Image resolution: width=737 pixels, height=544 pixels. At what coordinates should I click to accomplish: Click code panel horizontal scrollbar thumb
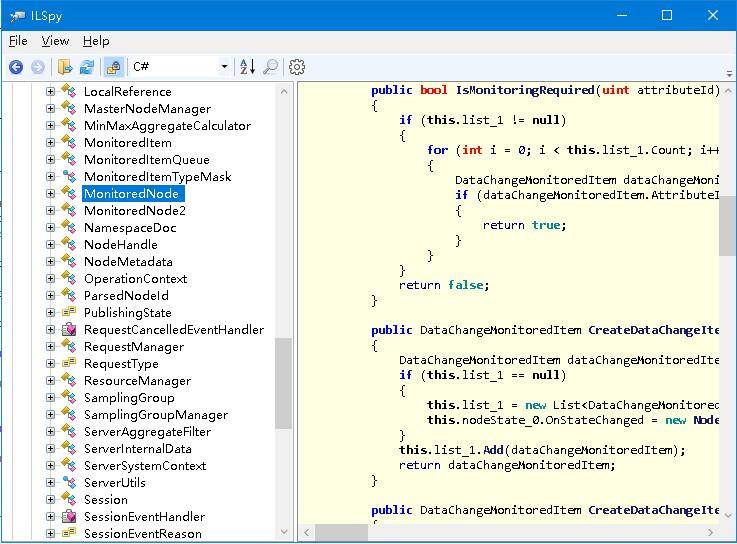pos(341,532)
